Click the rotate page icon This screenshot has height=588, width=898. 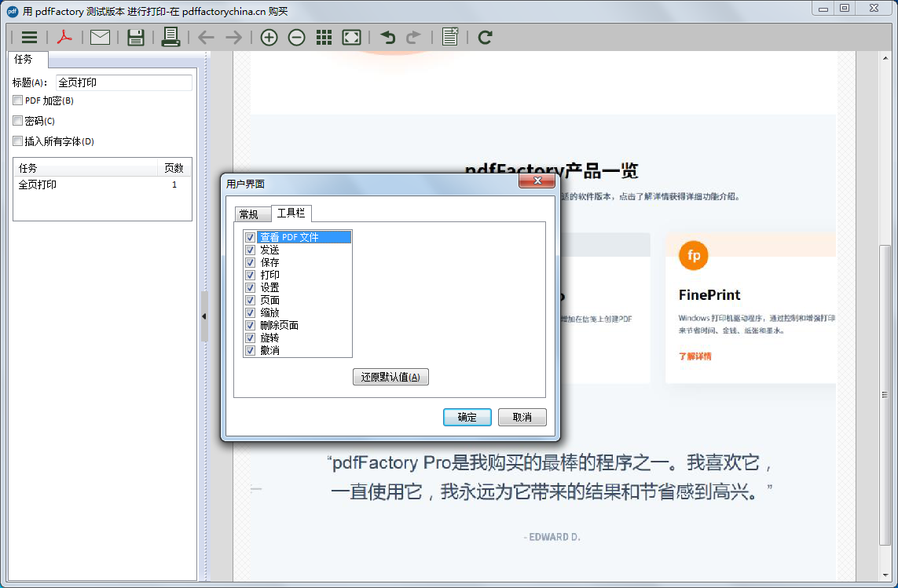(485, 37)
